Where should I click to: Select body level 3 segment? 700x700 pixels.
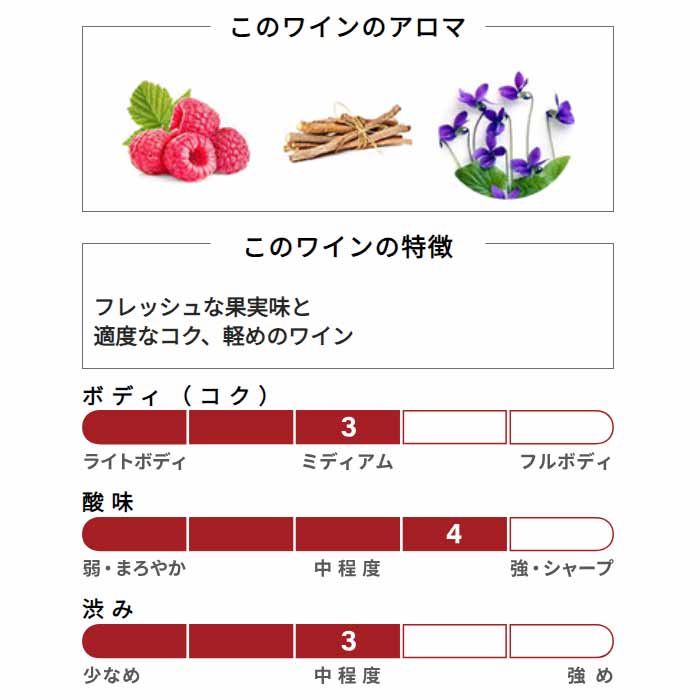coord(348,427)
